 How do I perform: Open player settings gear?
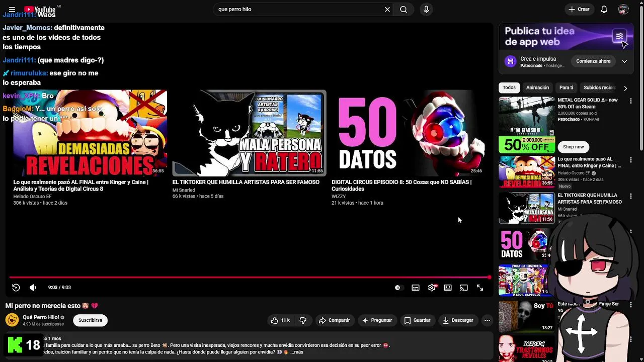click(432, 288)
